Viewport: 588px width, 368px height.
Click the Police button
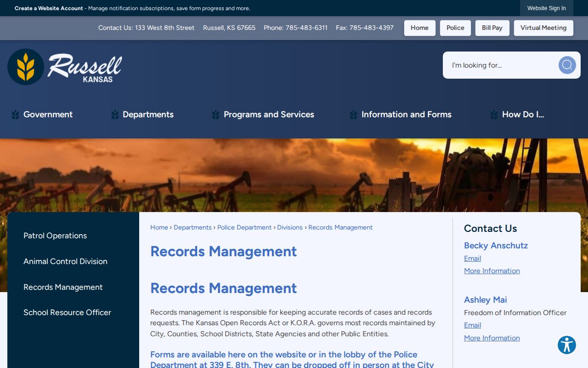pyautogui.click(x=455, y=28)
